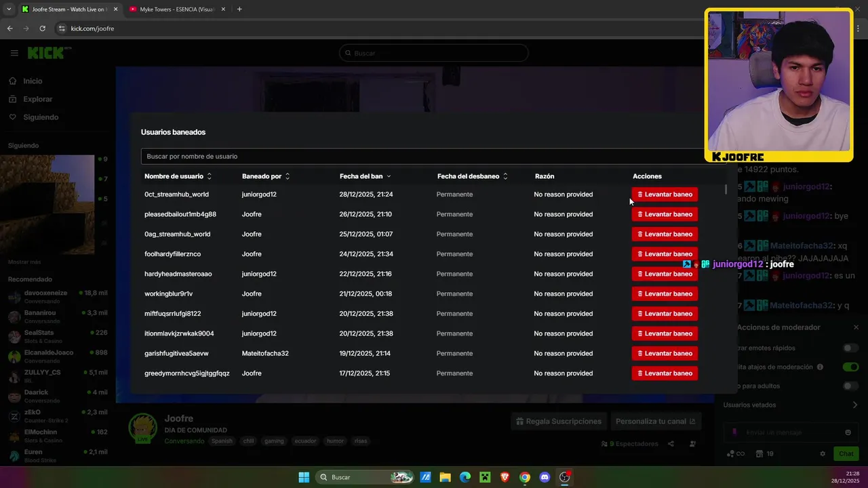Share the stream with share icon

[671, 444]
